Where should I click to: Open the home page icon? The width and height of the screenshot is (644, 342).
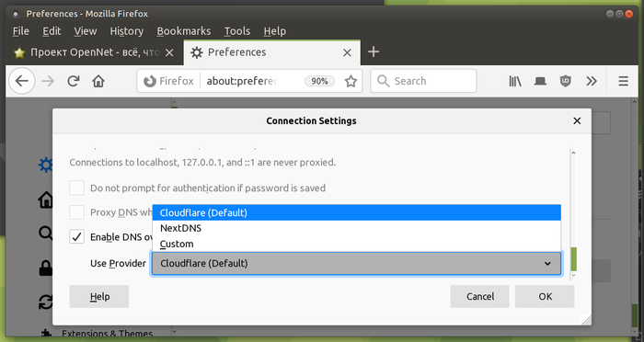(98, 81)
